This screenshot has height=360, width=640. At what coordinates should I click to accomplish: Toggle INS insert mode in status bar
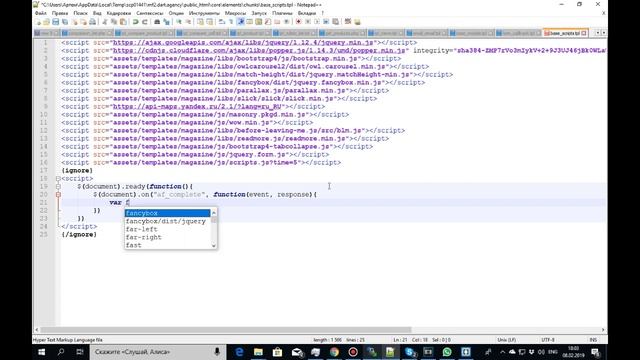point(593,340)
